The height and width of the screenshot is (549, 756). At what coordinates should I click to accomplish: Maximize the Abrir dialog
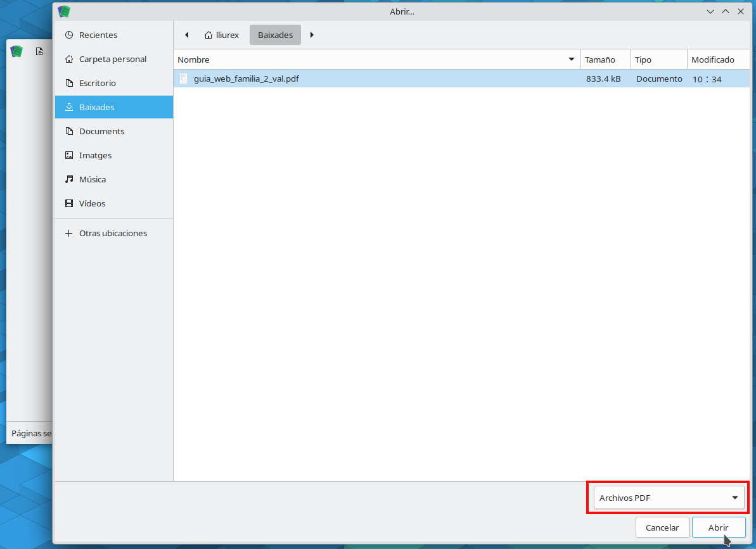(x=726, y=11)
